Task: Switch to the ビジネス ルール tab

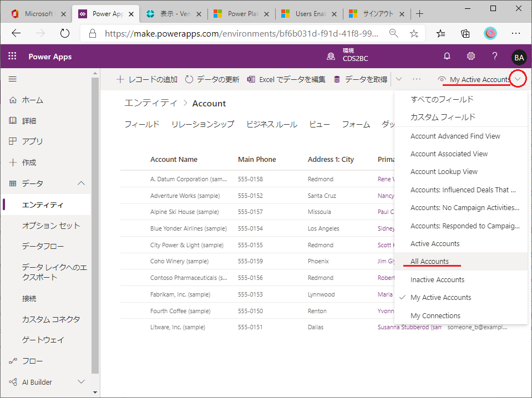Action: [272, 124]
